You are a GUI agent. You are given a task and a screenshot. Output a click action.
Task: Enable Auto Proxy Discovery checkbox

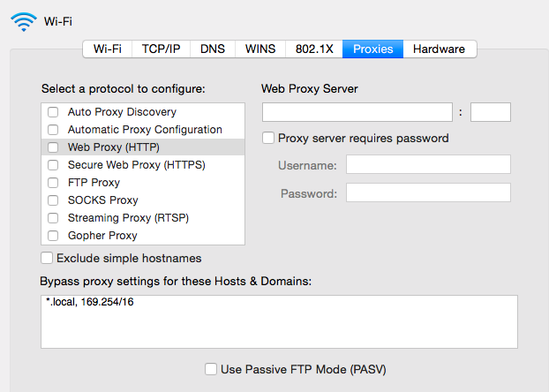pyautogui.click(x=54, y=112)
